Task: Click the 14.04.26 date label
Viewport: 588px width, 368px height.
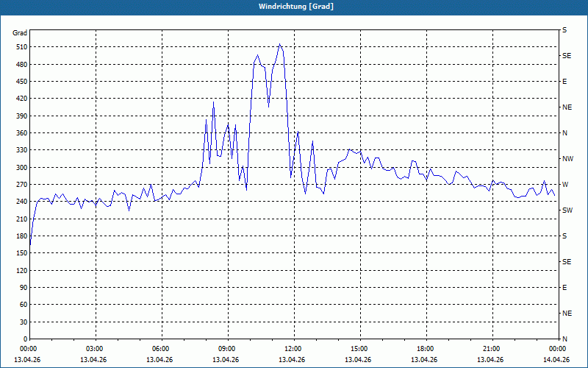Action: (556, 360)
